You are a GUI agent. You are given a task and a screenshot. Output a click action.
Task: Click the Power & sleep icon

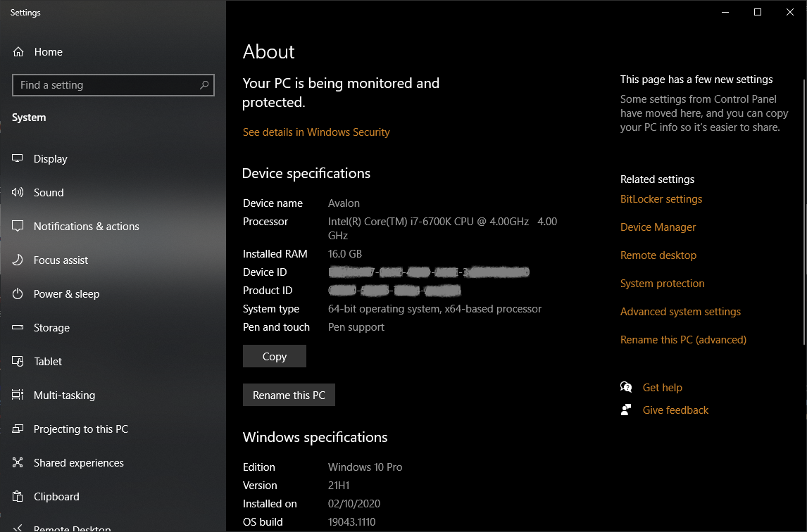point(18,294)
